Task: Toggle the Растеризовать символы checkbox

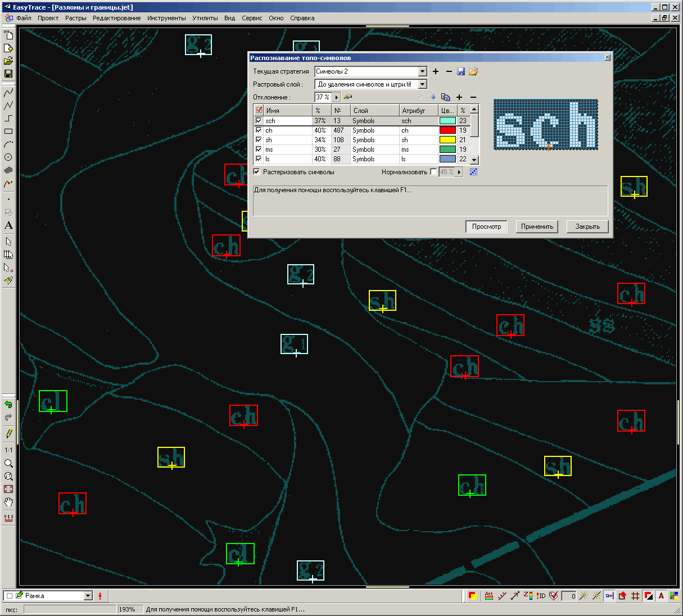Action: click(257, 172)
